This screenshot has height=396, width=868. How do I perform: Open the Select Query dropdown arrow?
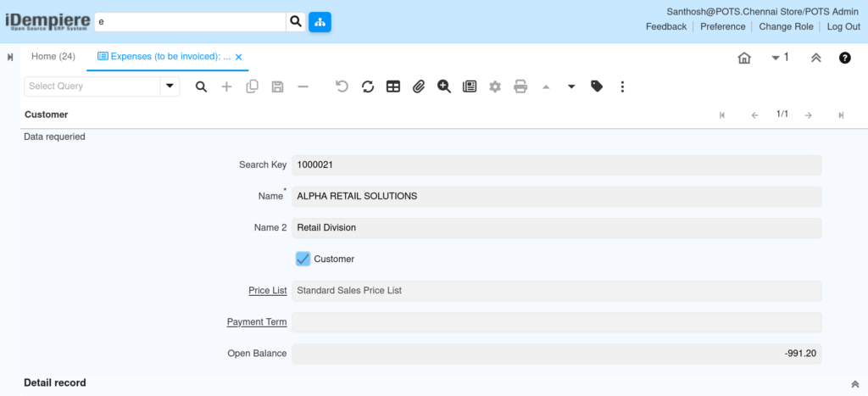[170, 86]
